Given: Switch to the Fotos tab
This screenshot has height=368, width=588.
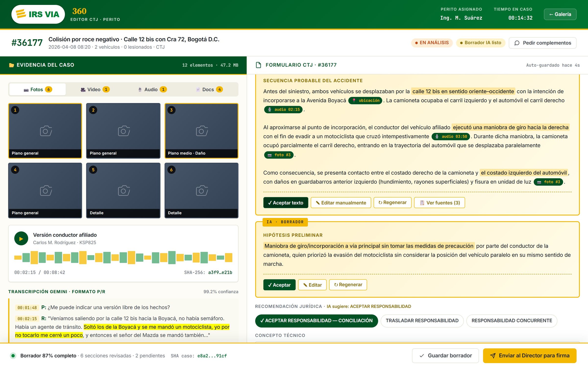Looking at the screenshot, I should pos(37,90).
